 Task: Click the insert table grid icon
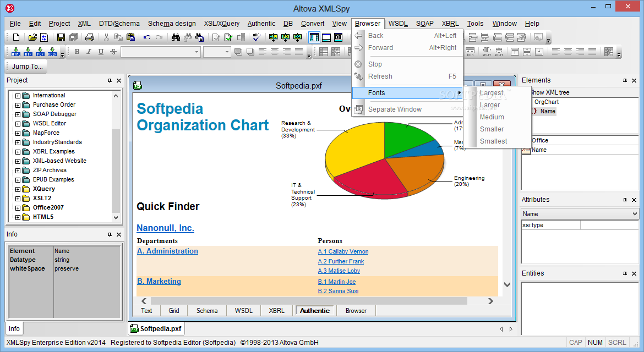(x=324, y=51)
